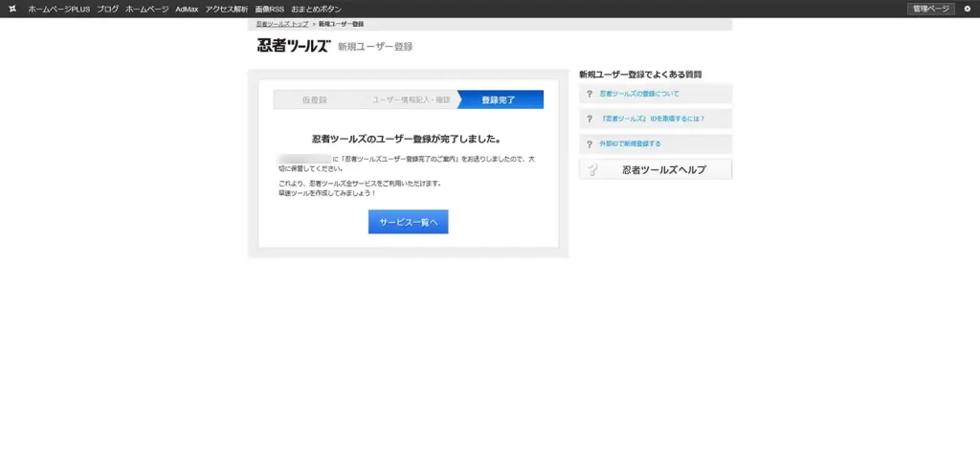Open おまとめボタン in the top menu
Viewport: 980px width, 457px height.
coord(316,9)
